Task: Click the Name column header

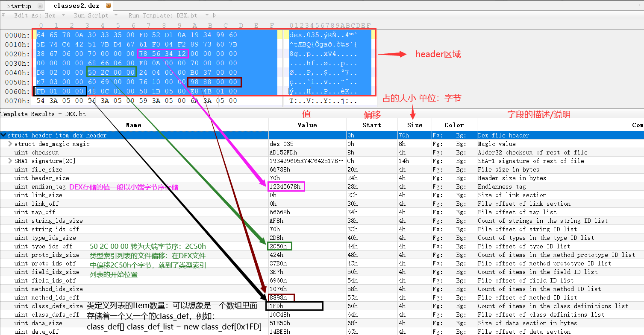Action: (x=133, y=125)
